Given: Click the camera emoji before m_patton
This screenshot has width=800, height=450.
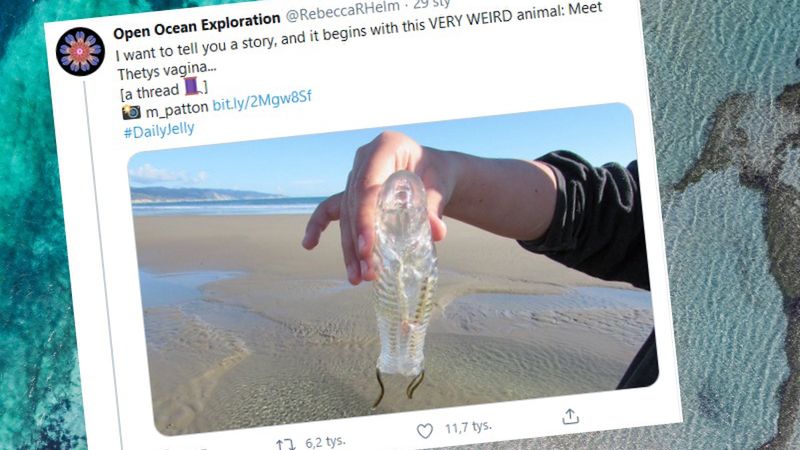Looking at the screenshot, I should click(x=131, y=112).
